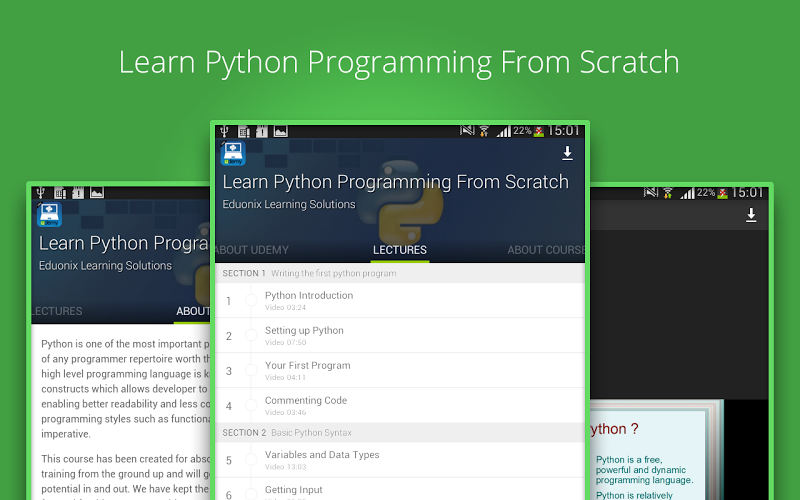Open lecture 1 Python Introduction

coord(400,301)
